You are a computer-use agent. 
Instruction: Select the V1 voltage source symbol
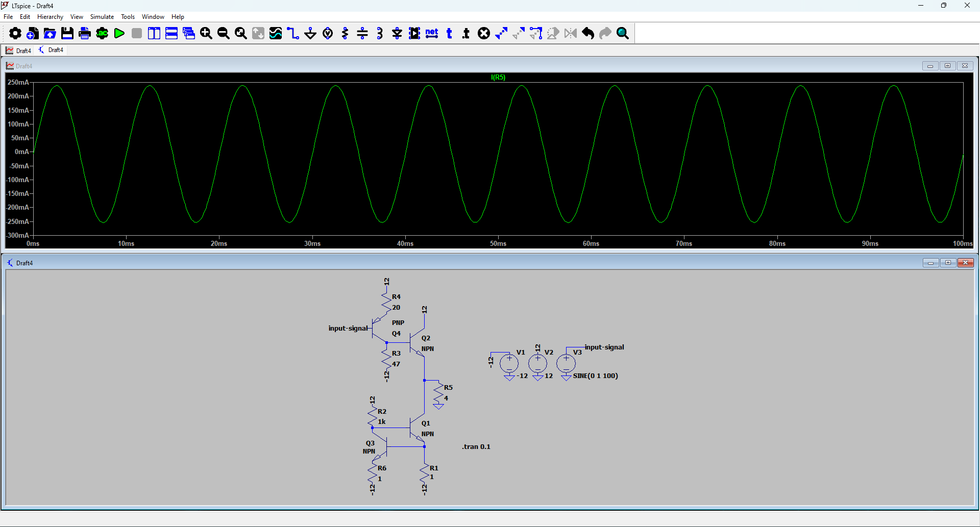click(x=509, y=363)
